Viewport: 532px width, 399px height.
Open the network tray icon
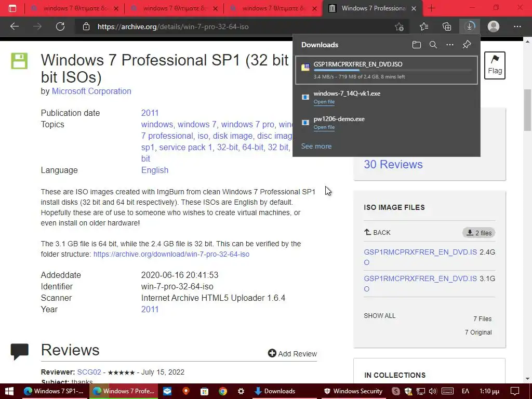click(421, 391)
